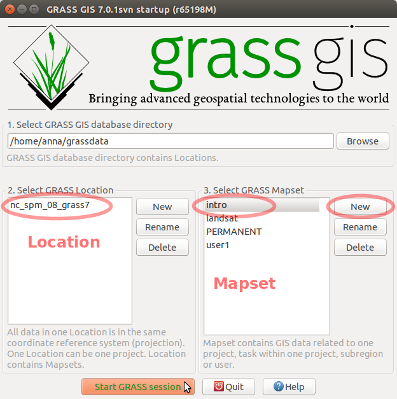Click the GRASS GIS diamond logo

pos(51,67)
